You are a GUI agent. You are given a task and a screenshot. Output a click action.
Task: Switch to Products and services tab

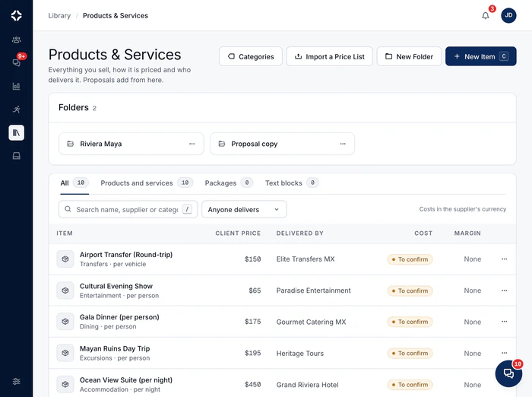147,183
